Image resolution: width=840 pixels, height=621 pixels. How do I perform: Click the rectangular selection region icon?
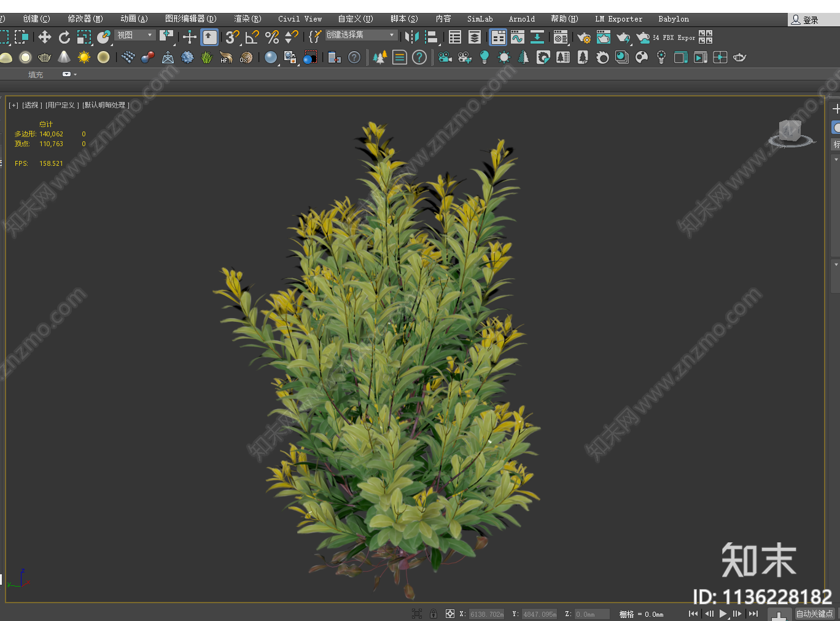(x=4, y=37)
